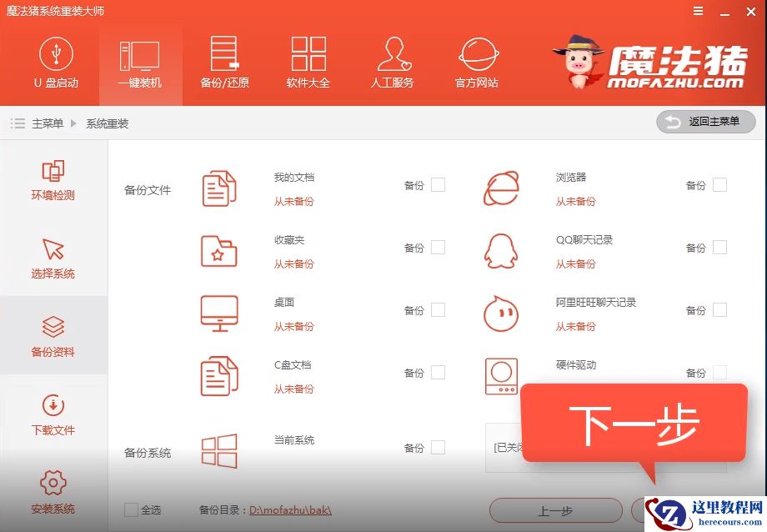Click the QQ聊天记录 icon
The height and width of the screenshot is (532, 767).
coord(501,251)
